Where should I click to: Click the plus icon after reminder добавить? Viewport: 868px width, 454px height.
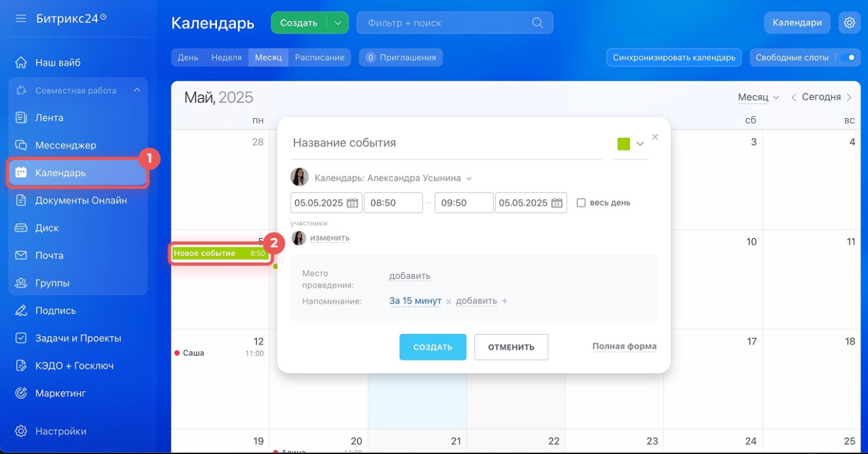click(x=504, y=301)
